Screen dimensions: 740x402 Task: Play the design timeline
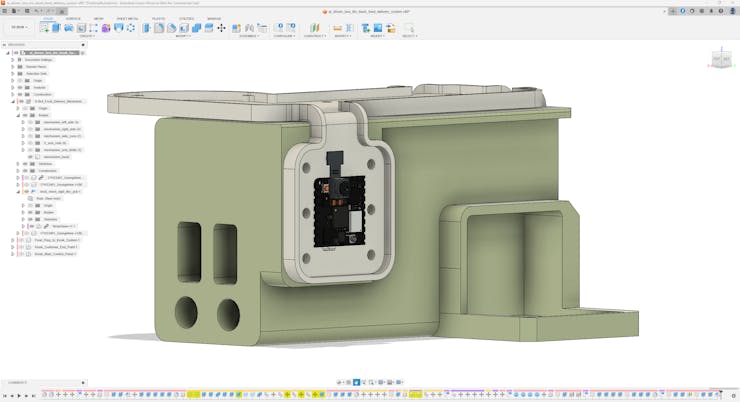pos(19,395)
